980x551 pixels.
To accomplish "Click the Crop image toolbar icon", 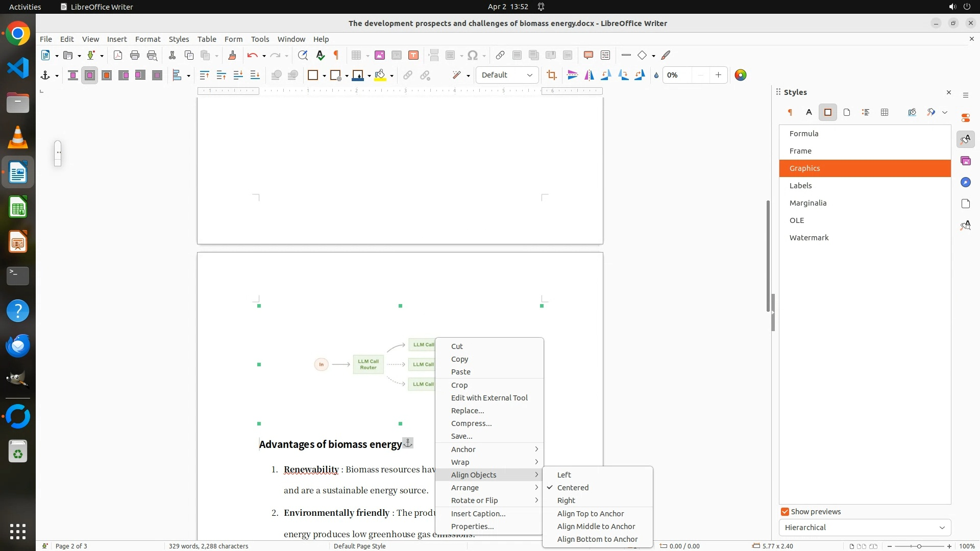I will [551, 75].
